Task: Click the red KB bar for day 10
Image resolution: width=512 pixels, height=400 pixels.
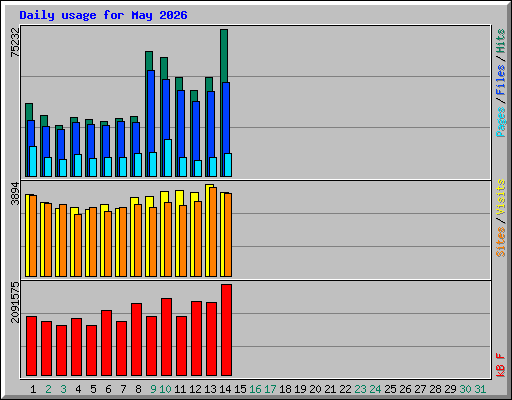Action: coord(167,337)
